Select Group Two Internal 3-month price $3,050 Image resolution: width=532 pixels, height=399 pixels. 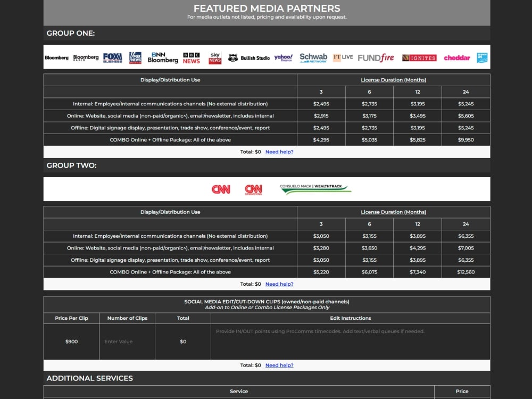tap(321, 236)
